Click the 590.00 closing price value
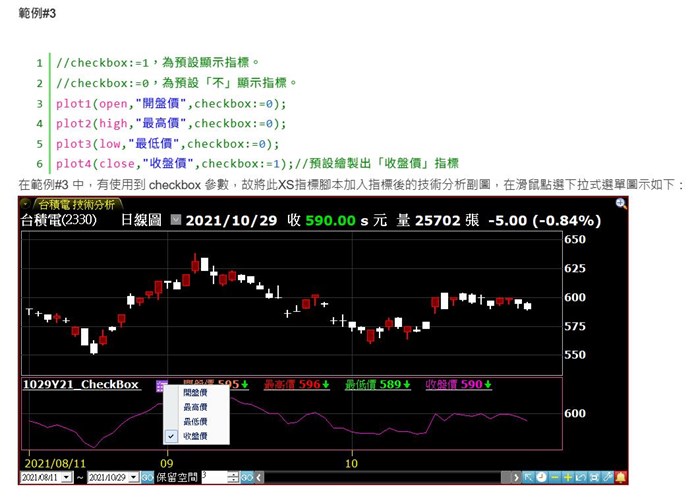690x501 pixels. coord(330,220)
